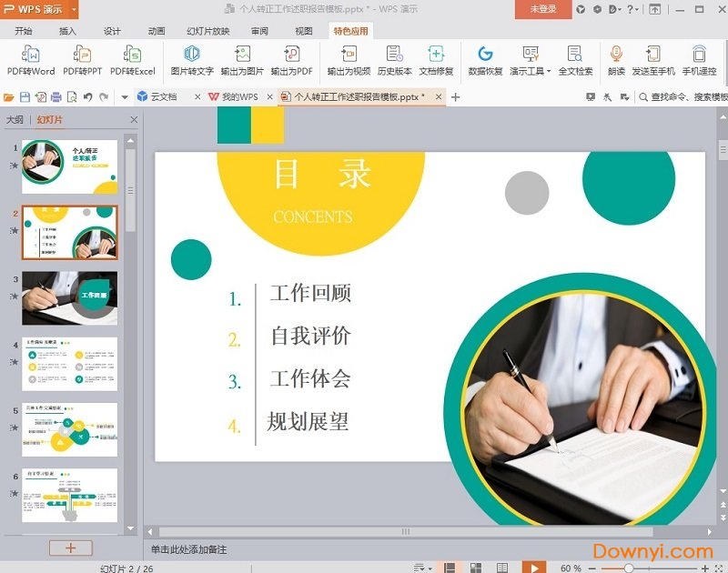Click the 未登录 login button
The width and height of the screenshot is (728, 573).
point(542,9)
